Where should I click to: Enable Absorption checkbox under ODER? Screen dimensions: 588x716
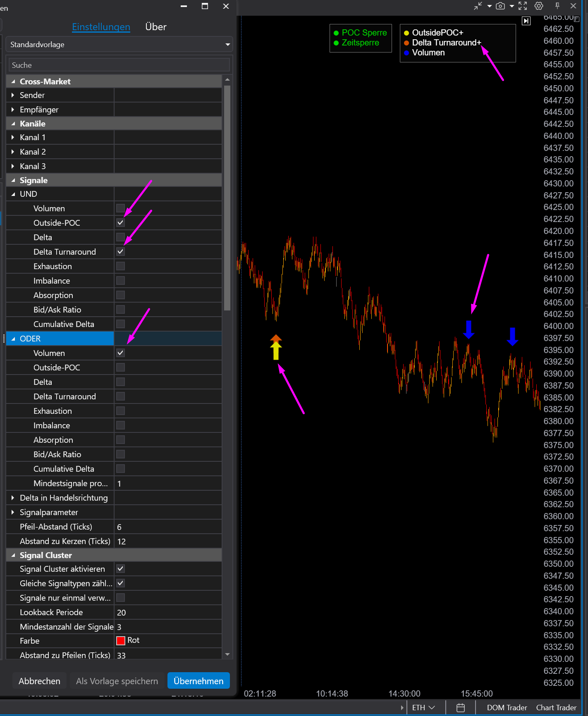pos(120,439)
